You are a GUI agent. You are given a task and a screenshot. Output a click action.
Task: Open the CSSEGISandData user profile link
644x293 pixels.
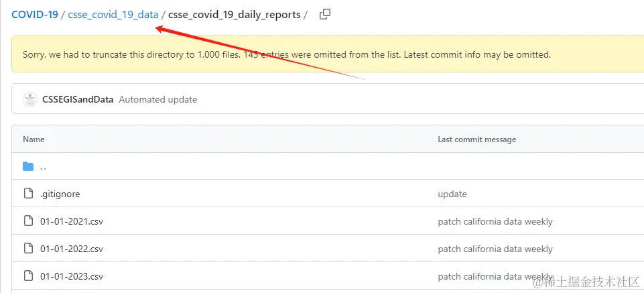(78, 99)
